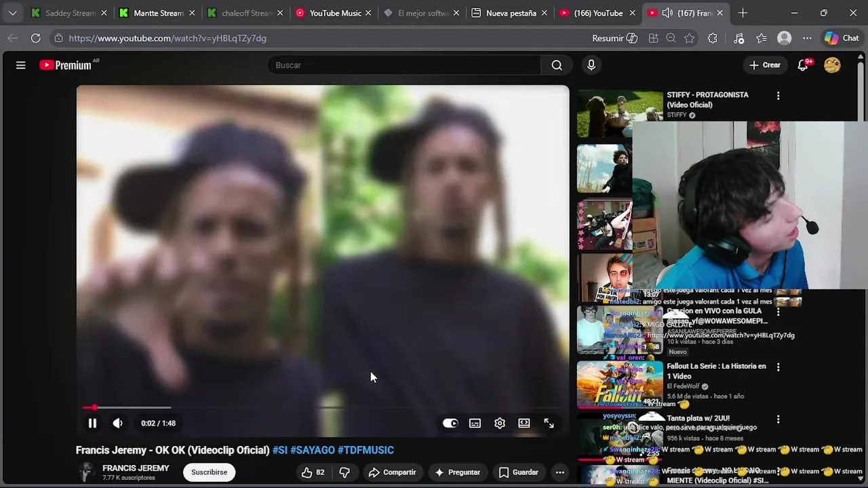Seek along the video progress bar

point(323,407)
